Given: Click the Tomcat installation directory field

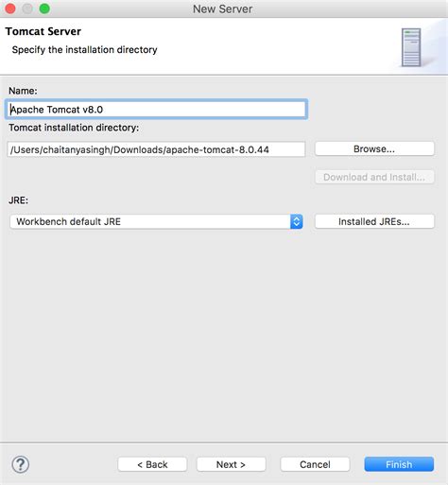Looking at the screenshot, I should tap(156, 149).
